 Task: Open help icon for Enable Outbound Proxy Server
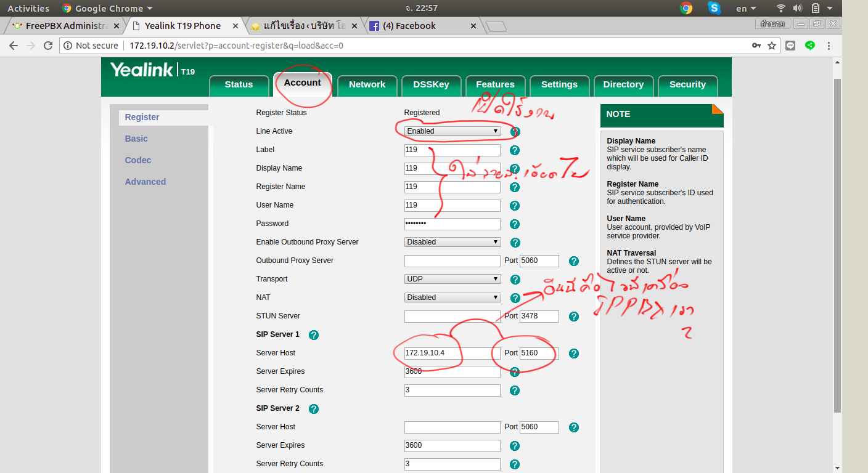(x=515, y=243)
